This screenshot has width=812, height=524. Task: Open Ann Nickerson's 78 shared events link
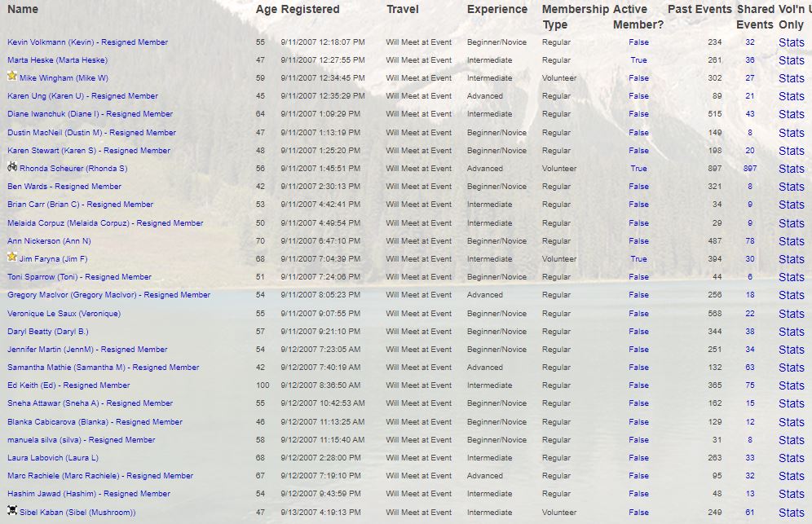750,240
